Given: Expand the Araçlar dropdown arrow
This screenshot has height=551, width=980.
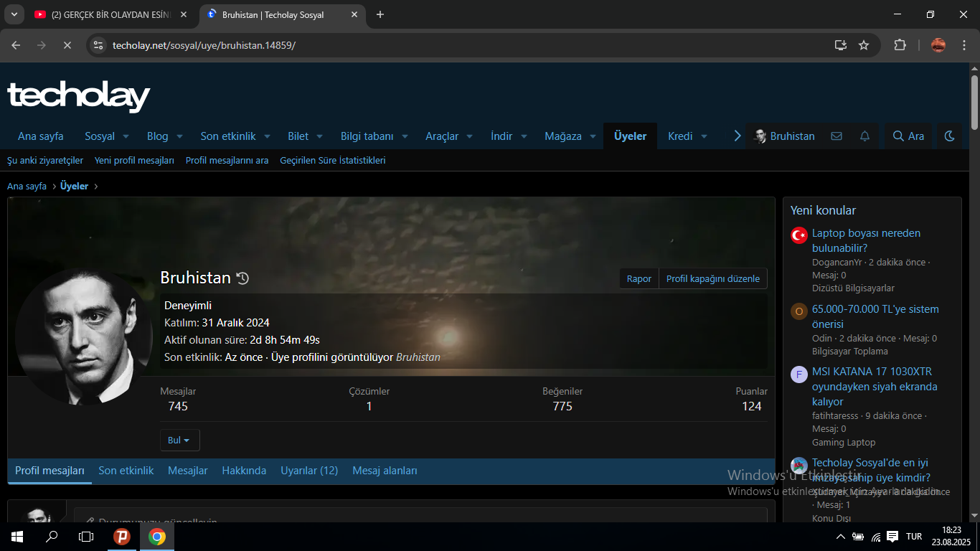Looking at the screenshot, I should (469, 136).
